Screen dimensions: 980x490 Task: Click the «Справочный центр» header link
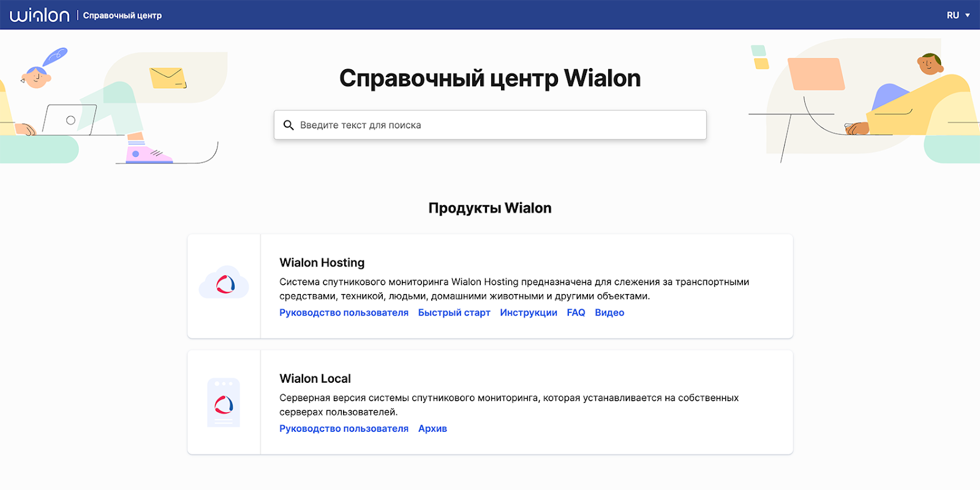123,15
